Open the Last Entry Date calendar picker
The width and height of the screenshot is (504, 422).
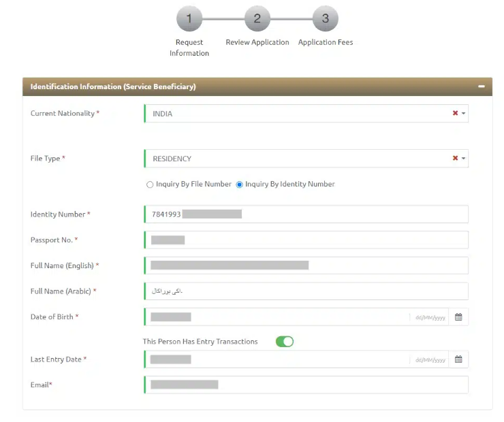tap(458, 359)
